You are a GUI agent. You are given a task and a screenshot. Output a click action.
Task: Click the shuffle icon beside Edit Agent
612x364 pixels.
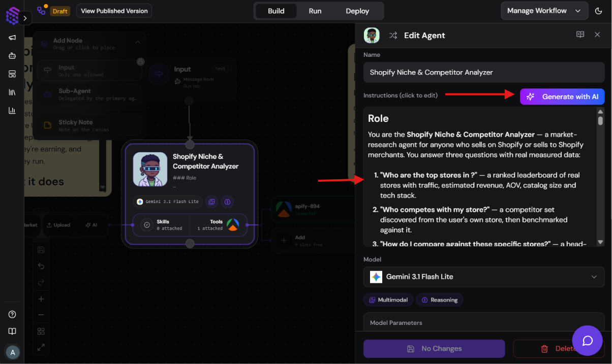tap(393, 36)
